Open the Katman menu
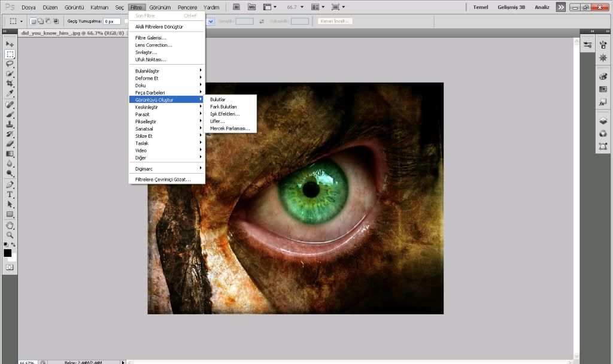Screen dimensions: 613x364 pyautogui.click(x=99, y=7)
